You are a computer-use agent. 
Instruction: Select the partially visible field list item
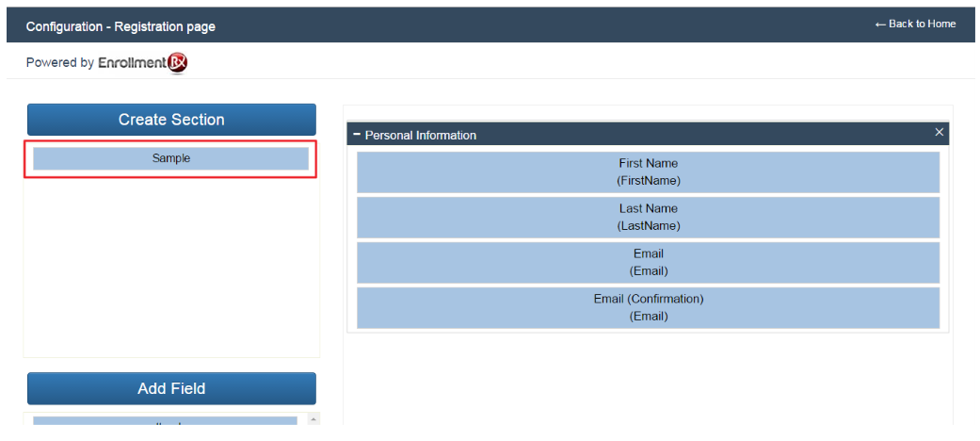coord(165,420)
